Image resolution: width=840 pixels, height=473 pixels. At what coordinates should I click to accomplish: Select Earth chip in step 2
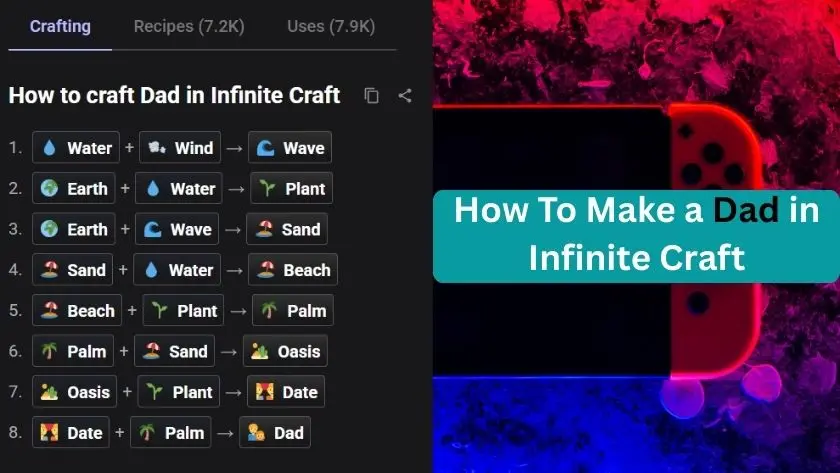click(74, 188)
